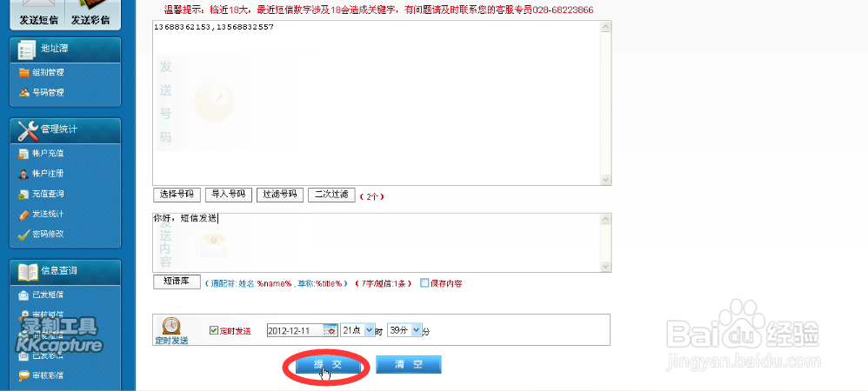Open the calendar date picker icon

[x=331, y=330]
